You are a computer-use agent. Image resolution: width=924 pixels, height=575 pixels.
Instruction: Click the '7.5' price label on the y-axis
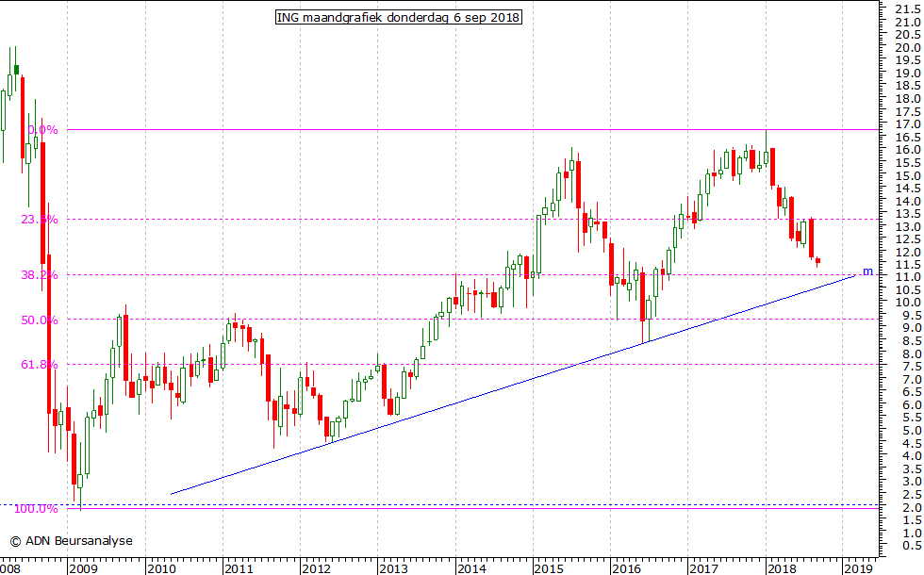pyautogui.click(x=911, y=367)
